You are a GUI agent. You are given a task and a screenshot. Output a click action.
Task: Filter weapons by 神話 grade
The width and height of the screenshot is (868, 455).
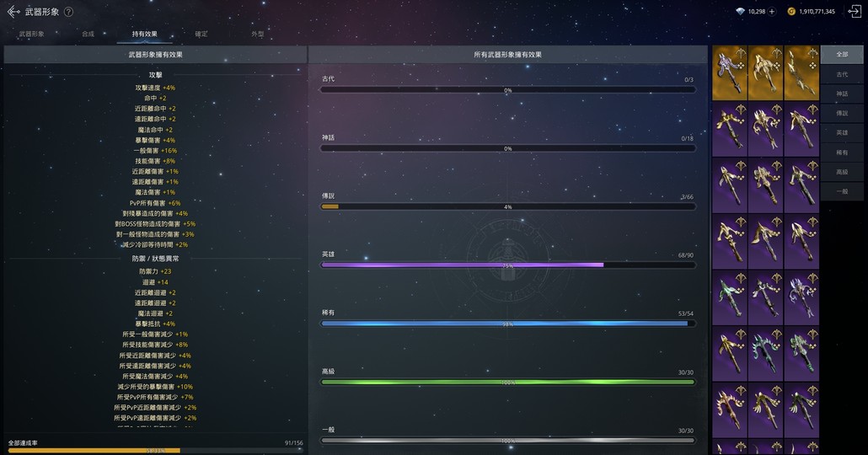tap(842, 94)
